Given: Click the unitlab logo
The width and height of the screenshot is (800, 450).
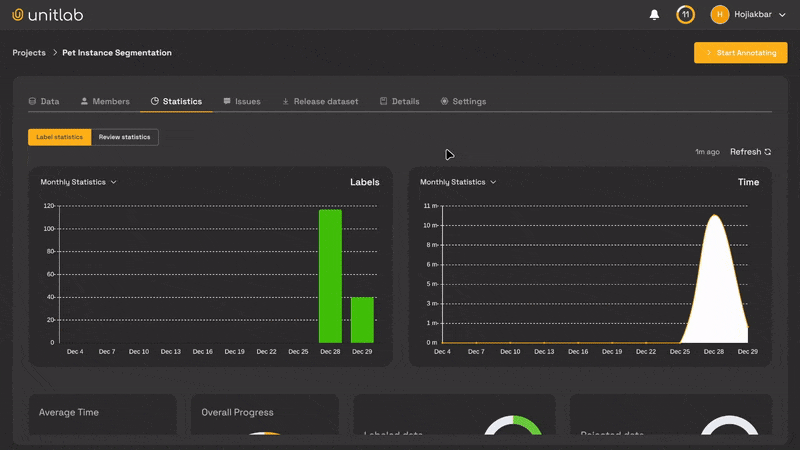Looking at the screenshot, I should click(47, 15).
